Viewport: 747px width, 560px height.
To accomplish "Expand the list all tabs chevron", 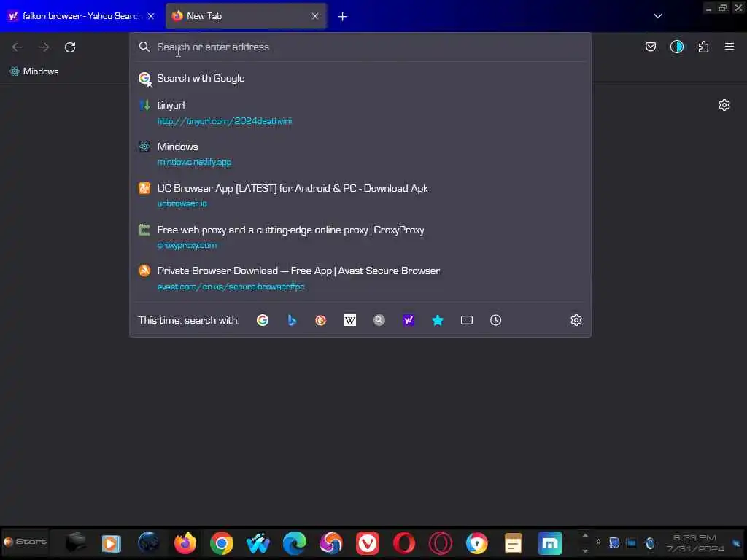I will [658, 16].
